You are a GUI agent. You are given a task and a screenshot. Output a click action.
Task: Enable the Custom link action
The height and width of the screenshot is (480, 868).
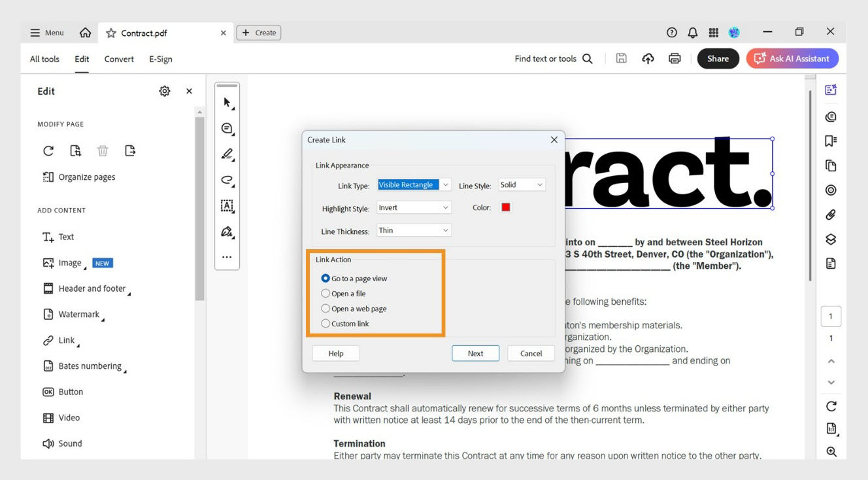[x=325, y=323]
